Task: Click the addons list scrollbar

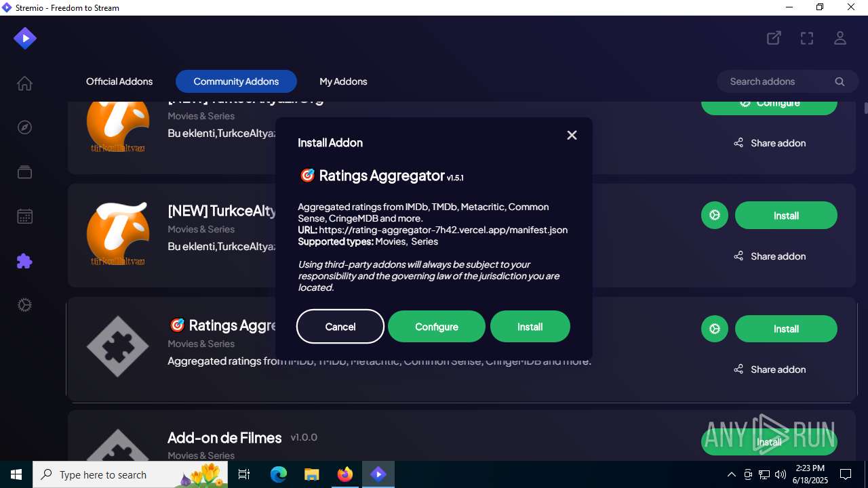Action: pyautogui.click(x=865, y=108)
